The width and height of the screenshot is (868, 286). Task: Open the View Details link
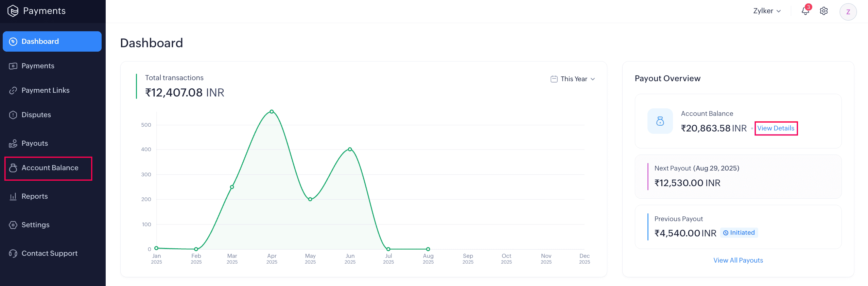coord(776,128)
